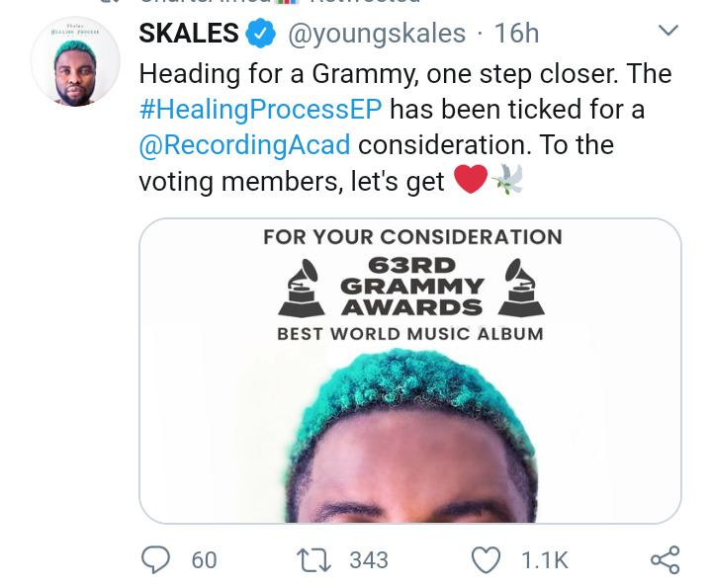This screenshot has height=588, width=712.
Task: Tap the share icon on tweet
Action: tap(666, 560)
